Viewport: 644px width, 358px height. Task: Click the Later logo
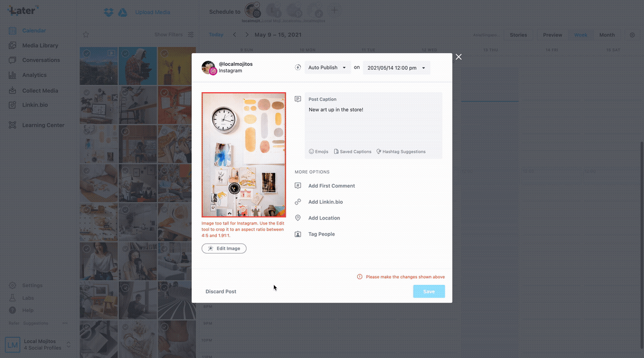[23, 11]
